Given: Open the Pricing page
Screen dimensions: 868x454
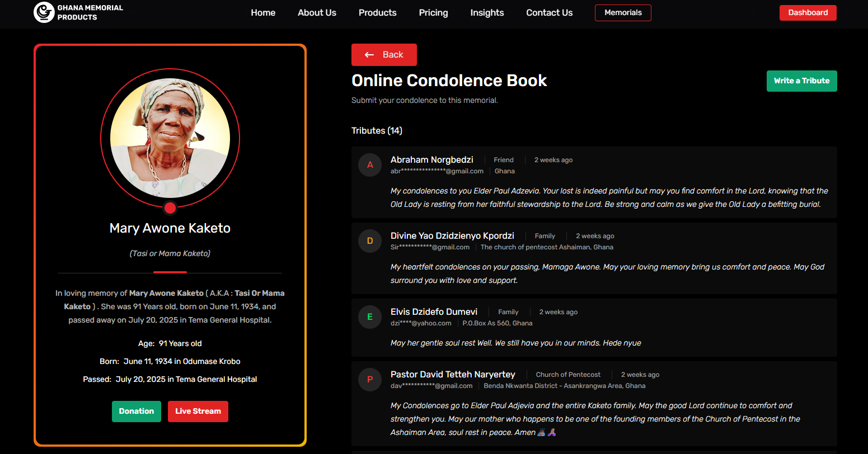Looking at the screenshot, I should 433,12.
